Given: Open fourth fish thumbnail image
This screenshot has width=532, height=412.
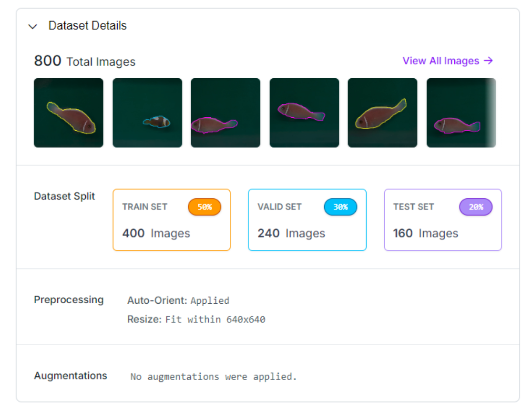Looking at the screenshot, I should click(304, 113).
